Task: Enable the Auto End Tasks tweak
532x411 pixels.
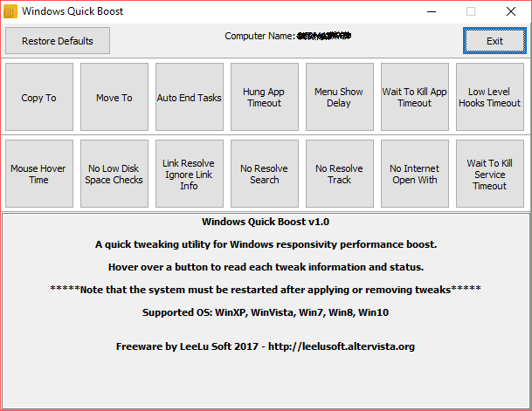Action: click(189, 98)
